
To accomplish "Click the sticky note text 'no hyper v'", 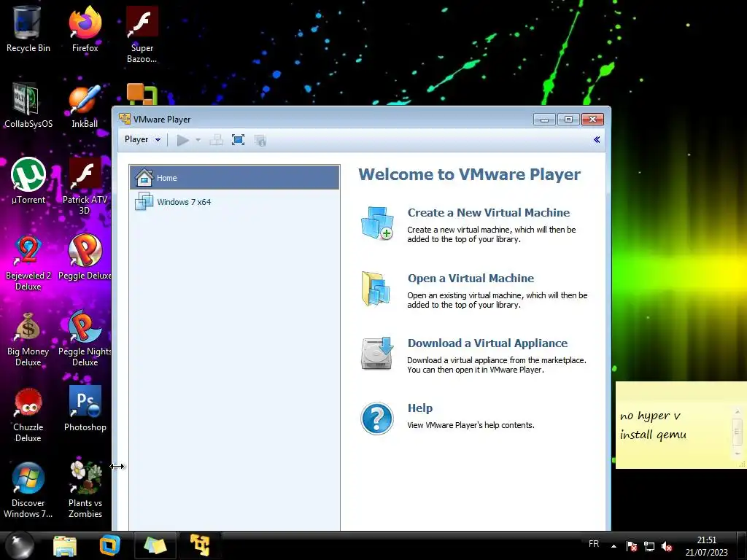I will 650,416.
